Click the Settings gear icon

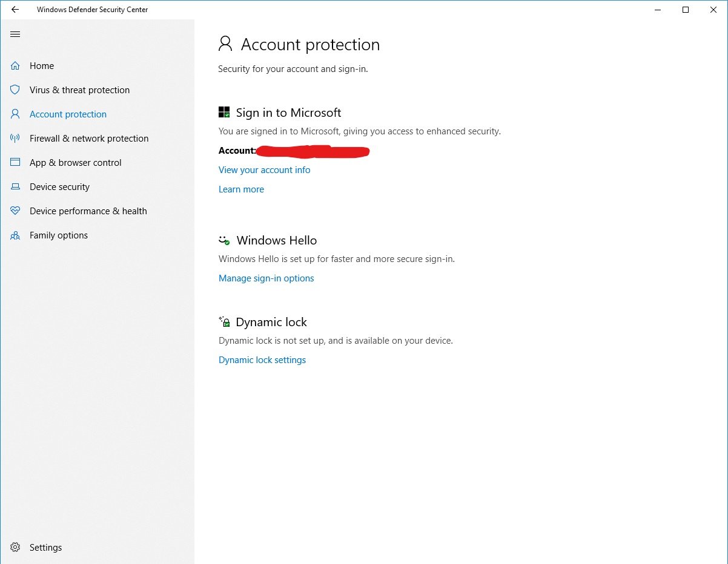[15, 547]
